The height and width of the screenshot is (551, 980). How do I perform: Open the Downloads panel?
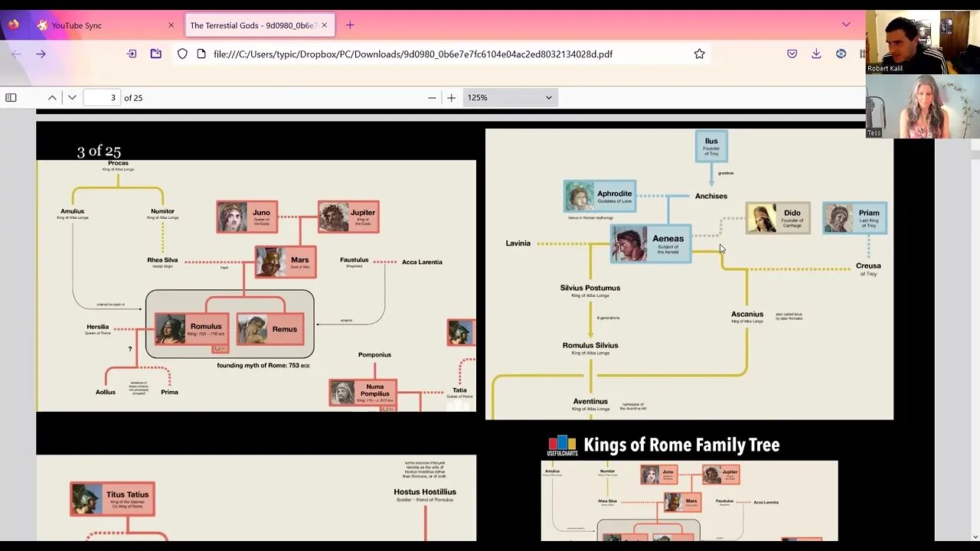coord(816,54)
